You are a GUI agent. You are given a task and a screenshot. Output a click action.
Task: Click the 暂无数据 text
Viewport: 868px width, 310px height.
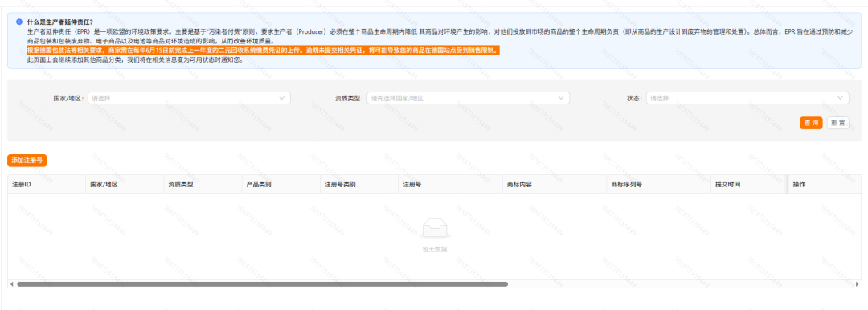point(435,249)
